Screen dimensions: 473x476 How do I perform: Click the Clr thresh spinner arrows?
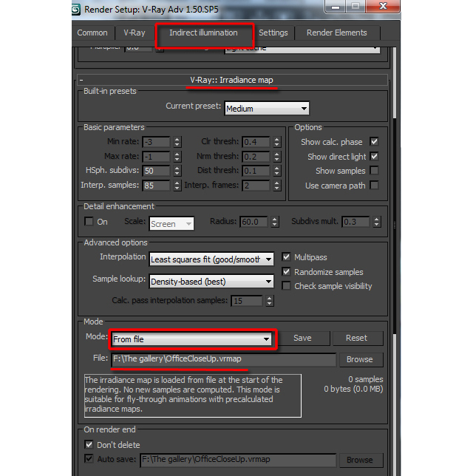tap(276, 142)
